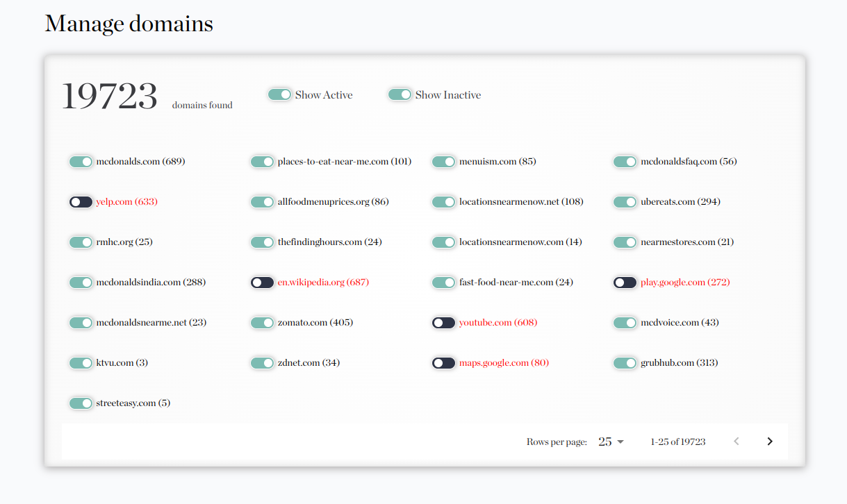Viewport: 847px width, 504px height.
Task: Go to the next page arrow
Action: click(x=769, y=442)
